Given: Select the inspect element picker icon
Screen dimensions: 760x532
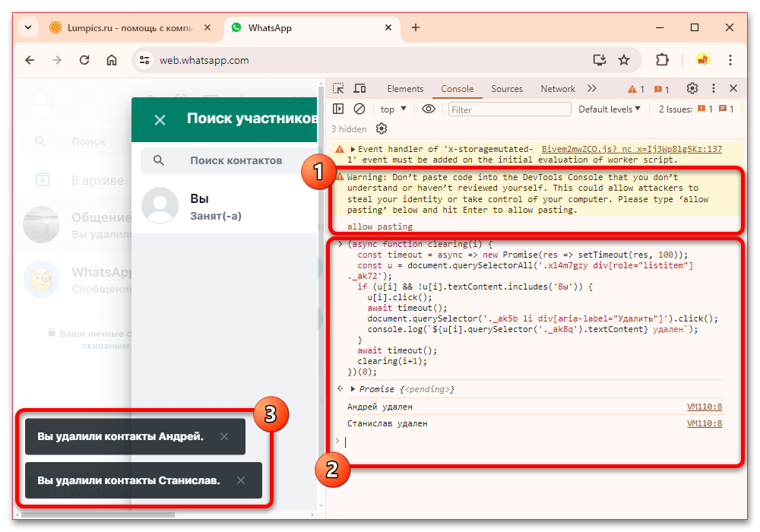Looking at the screenshot, I should point(338,89).
